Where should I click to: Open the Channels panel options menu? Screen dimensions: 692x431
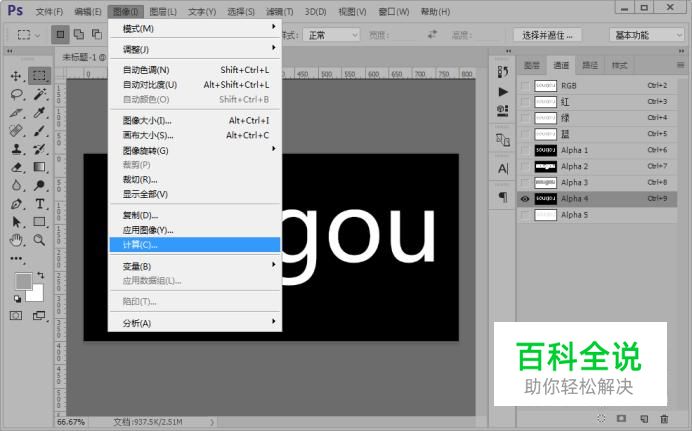(680, 65)
